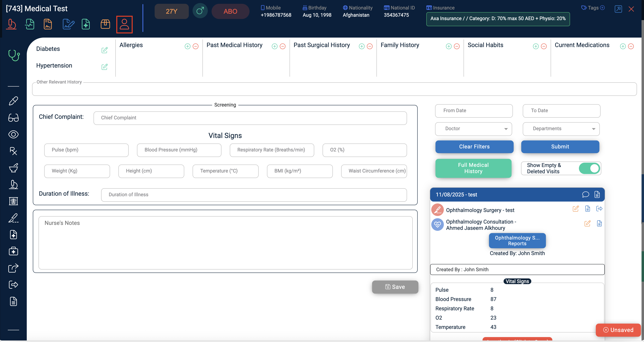
Task: Open the Ophthalmology Surgery - test entry
Action: tap(480, 210)
